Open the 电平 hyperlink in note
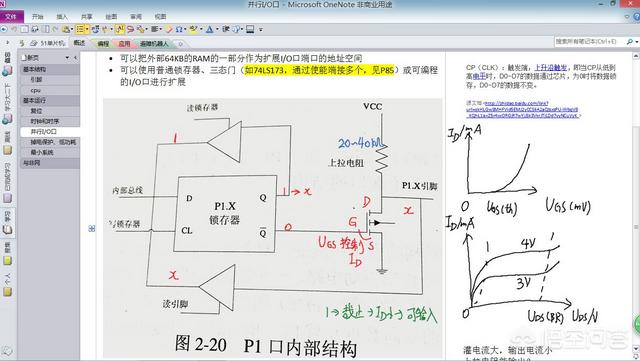The width and height of the screenshot is (640, 361). tap(480, 76)
